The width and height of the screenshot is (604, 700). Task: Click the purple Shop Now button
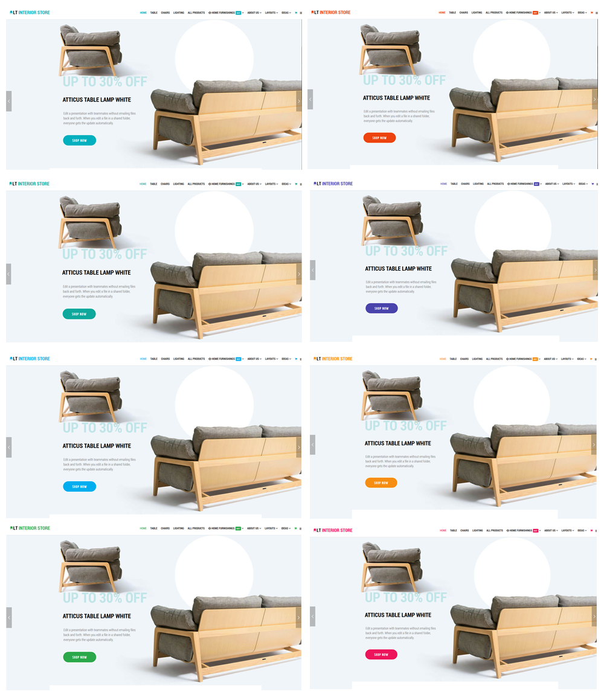(381, 308)
